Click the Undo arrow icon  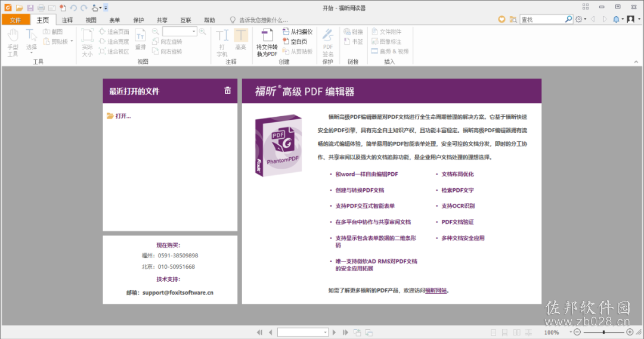pos(73,8)
